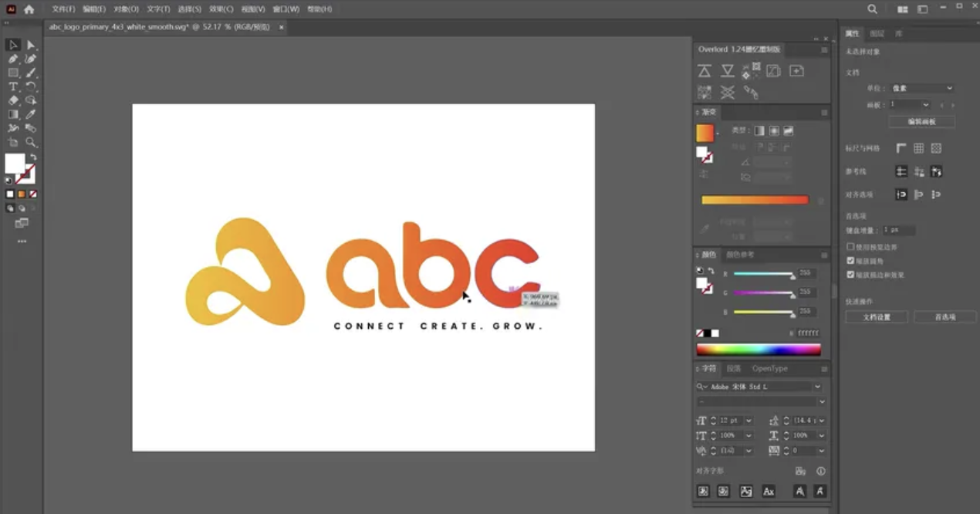Open the 单位 units dropdown
This screenshot has height=514, width=980.
pyautogui.click(x=922, y=88)
